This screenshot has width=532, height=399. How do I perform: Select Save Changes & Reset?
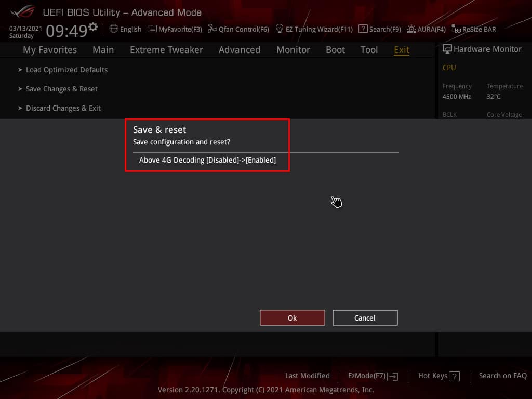pos(62,89)
